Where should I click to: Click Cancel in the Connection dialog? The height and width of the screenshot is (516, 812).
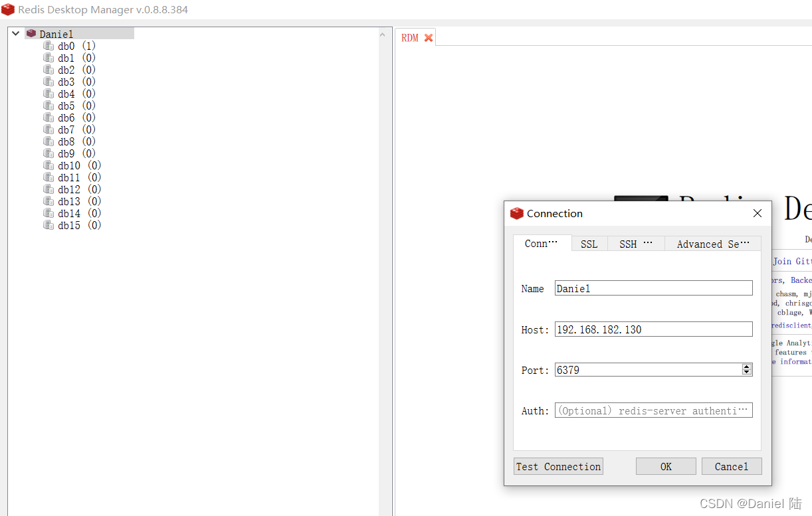tap(732, 466)
